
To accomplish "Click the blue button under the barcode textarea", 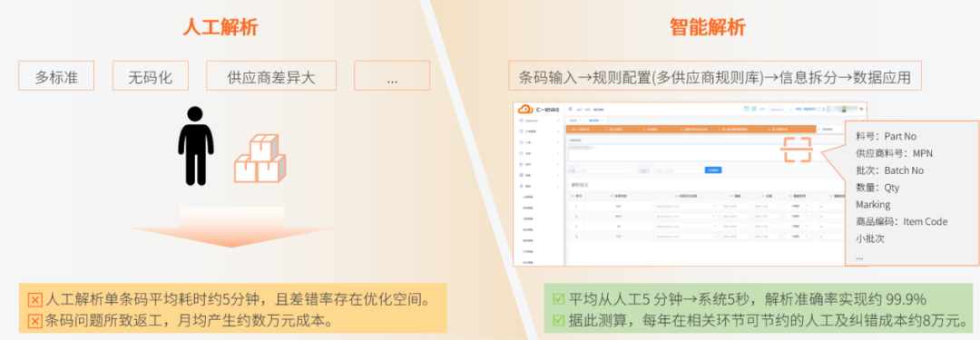I will click(713, 170).
